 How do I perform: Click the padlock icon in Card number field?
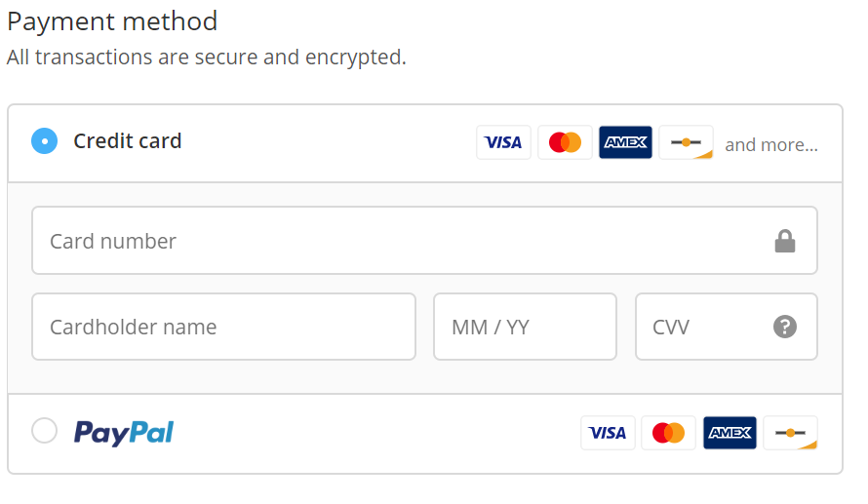(784, 241)
